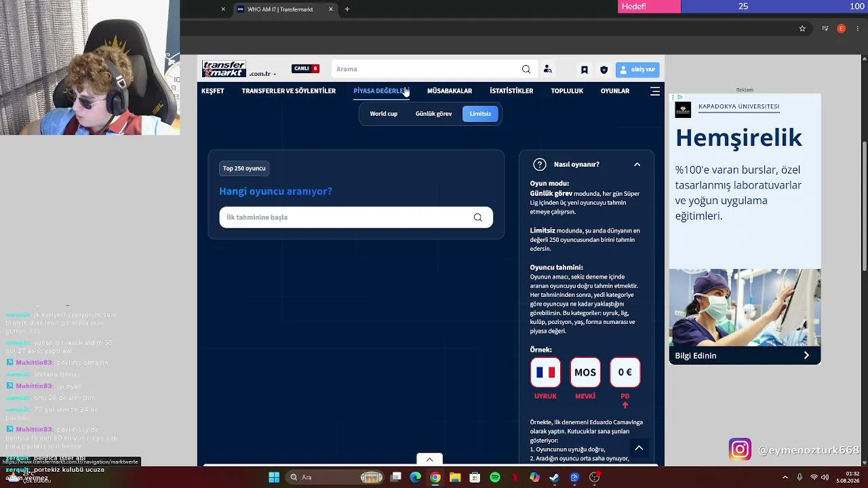
Task: Click the 0 € PD example tile
Action: click(x=625, y=372)
